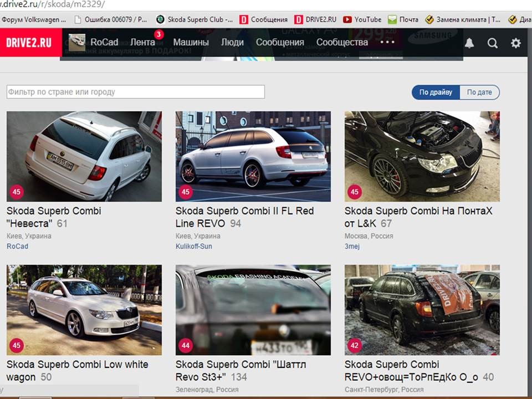Click the 44 badge on Шаттл Revo photo

point(185,345)
